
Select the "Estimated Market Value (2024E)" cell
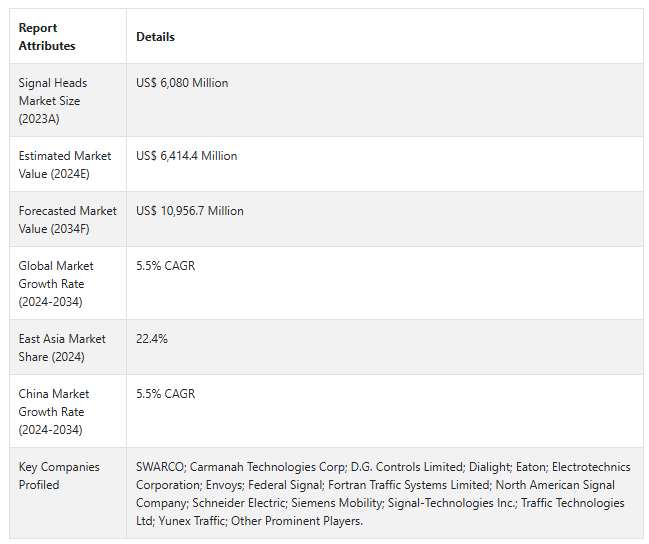(x=63, y=164)
